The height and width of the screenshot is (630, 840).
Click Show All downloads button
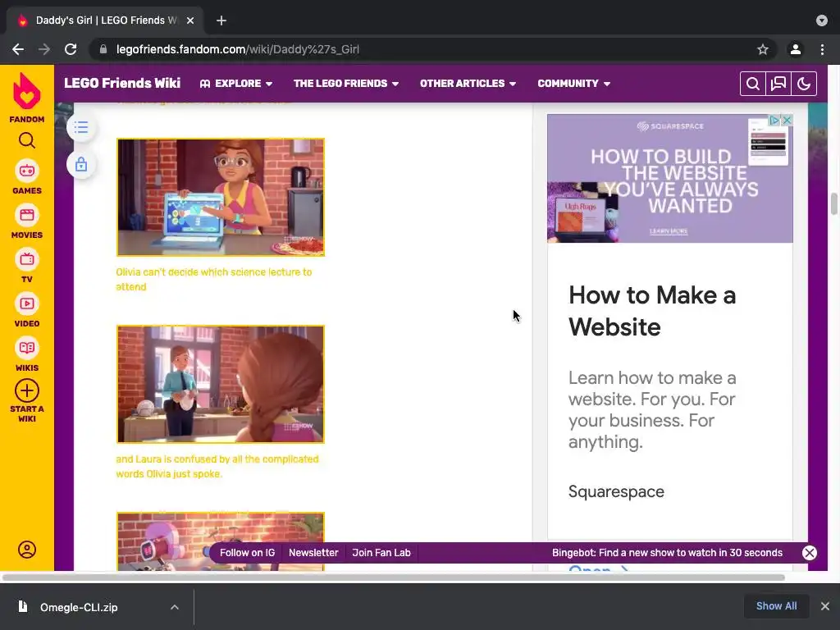[x=776, y=606]
